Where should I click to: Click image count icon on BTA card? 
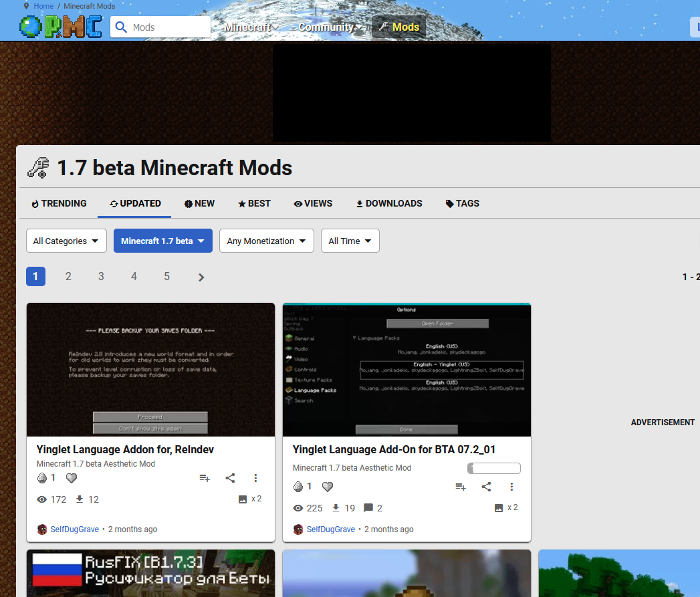pyautogui.click(x=499, y=508)
